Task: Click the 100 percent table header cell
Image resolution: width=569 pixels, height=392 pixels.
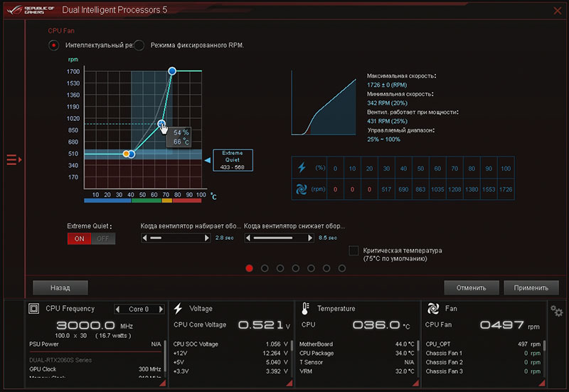Action: click(x=506, y=169)
